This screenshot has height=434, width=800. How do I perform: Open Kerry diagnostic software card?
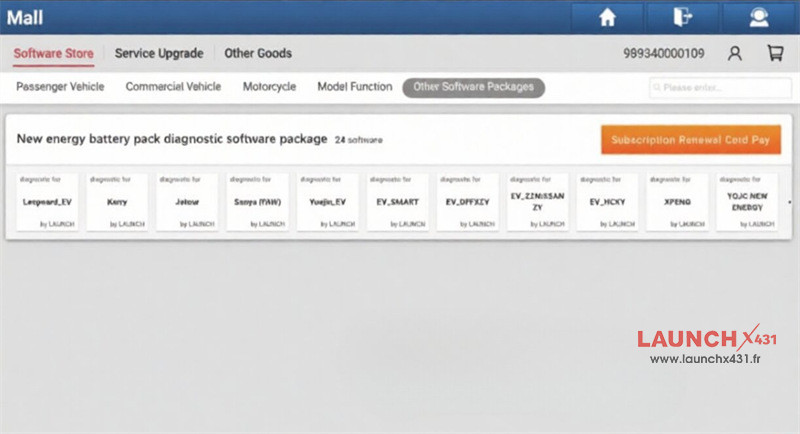coord(117,202)
